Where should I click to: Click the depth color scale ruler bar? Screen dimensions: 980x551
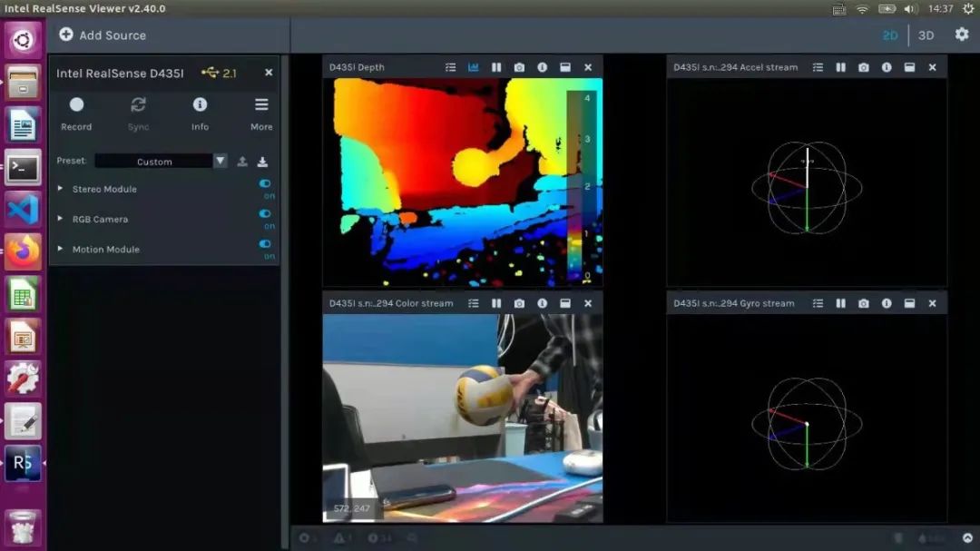coord(580,187)
